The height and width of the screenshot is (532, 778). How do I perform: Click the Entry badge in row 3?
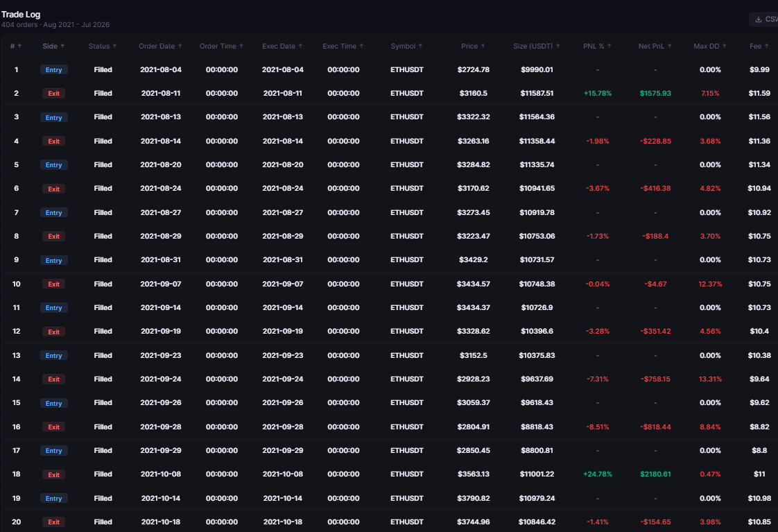[x=53, y=118]
